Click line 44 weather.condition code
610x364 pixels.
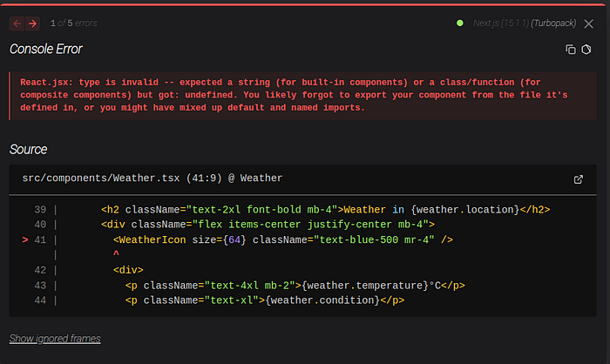click(265, 300)
